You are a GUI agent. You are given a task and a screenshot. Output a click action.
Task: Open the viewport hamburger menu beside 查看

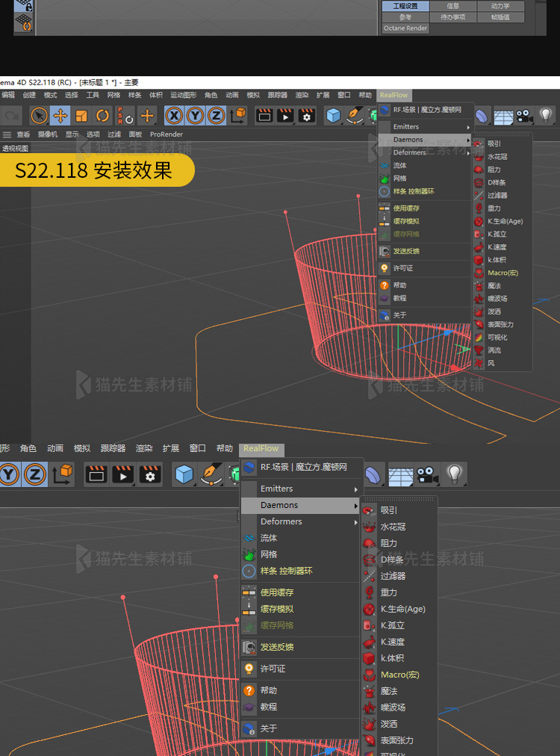[7, 134]
